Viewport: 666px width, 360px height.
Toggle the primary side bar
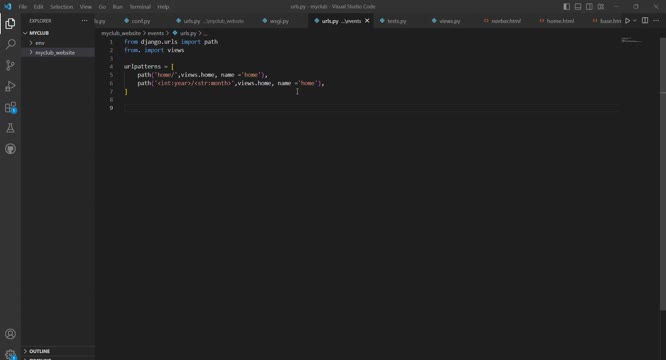click(567, 6)
